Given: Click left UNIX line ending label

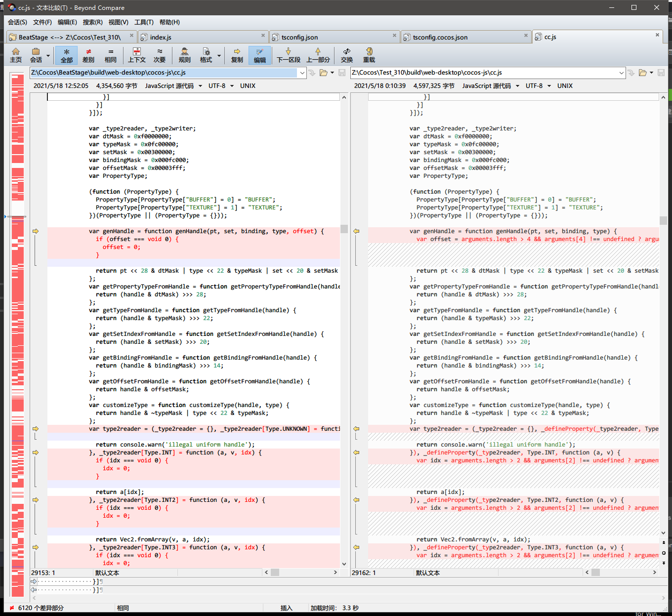Looking at the screenshot, I should click(248, 86).
